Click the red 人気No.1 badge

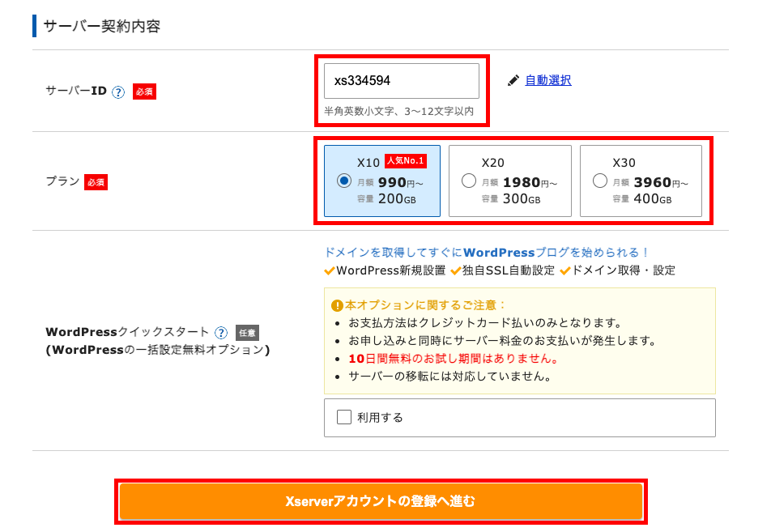405,160
